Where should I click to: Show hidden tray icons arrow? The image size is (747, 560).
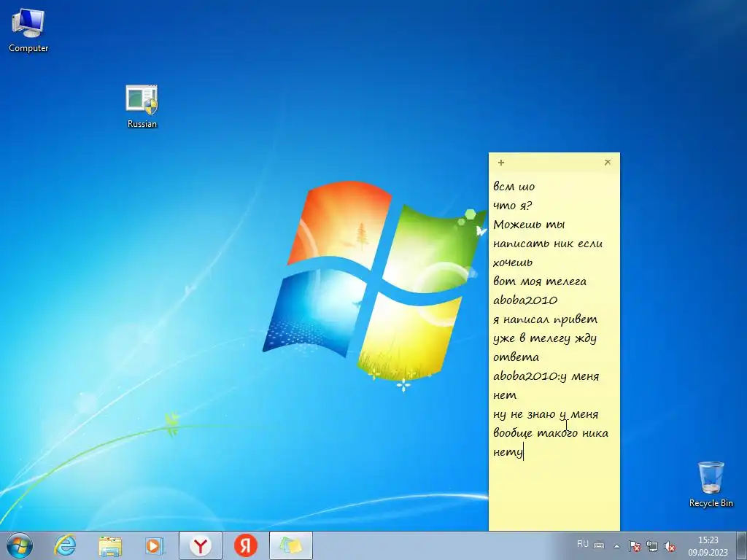pos(616,546)
